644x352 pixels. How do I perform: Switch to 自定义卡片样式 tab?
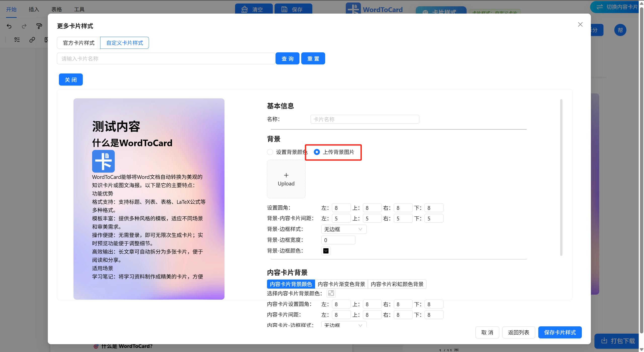(x=125, y=43)
